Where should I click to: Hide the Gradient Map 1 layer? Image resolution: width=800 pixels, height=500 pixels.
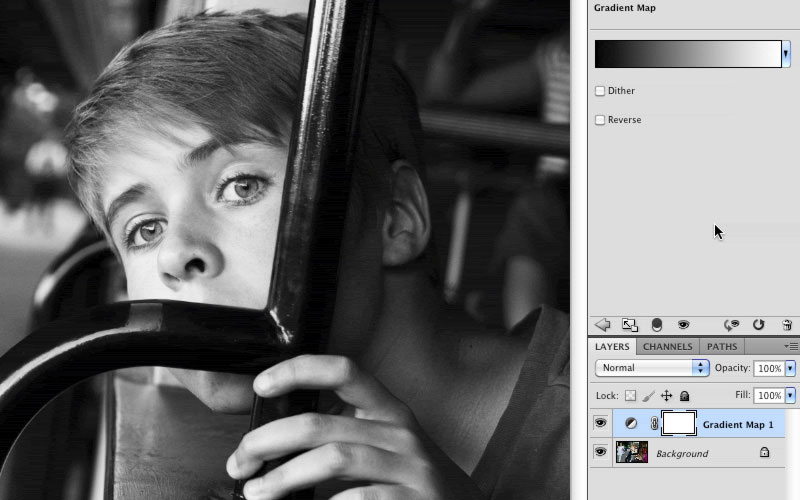(600, 424)
